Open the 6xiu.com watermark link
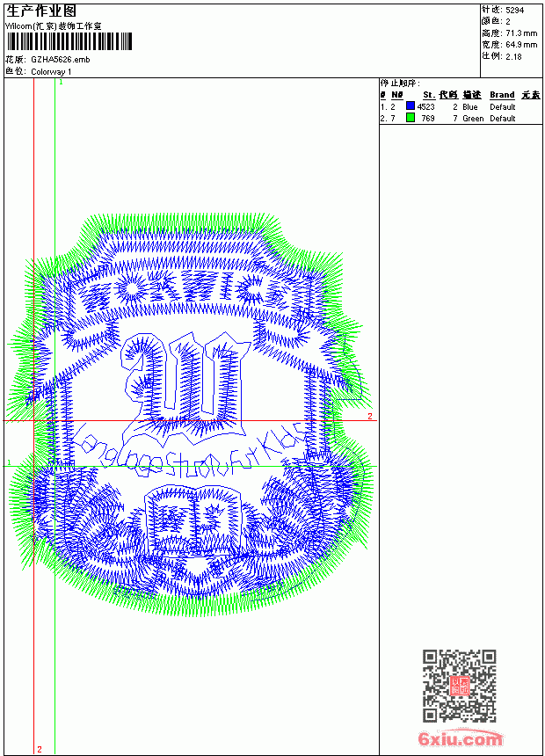545x756 pixels. pyautogui.click(x=460, y=738)
